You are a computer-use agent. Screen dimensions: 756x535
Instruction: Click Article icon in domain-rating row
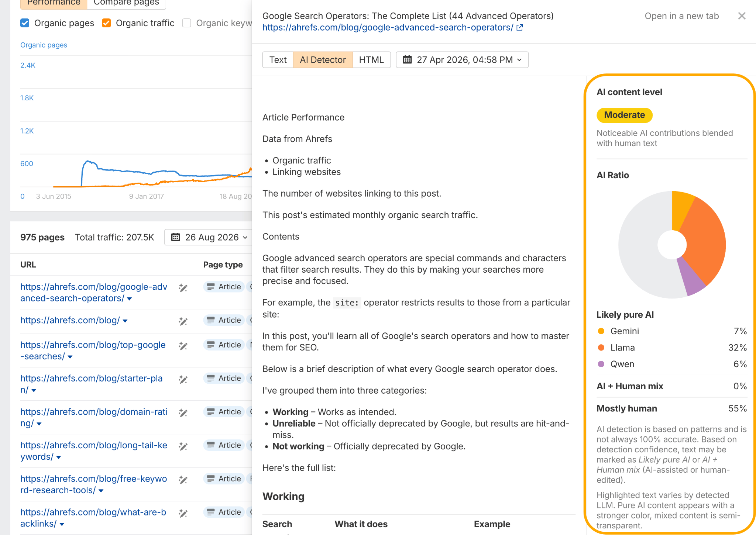click(x=211, y=412)
